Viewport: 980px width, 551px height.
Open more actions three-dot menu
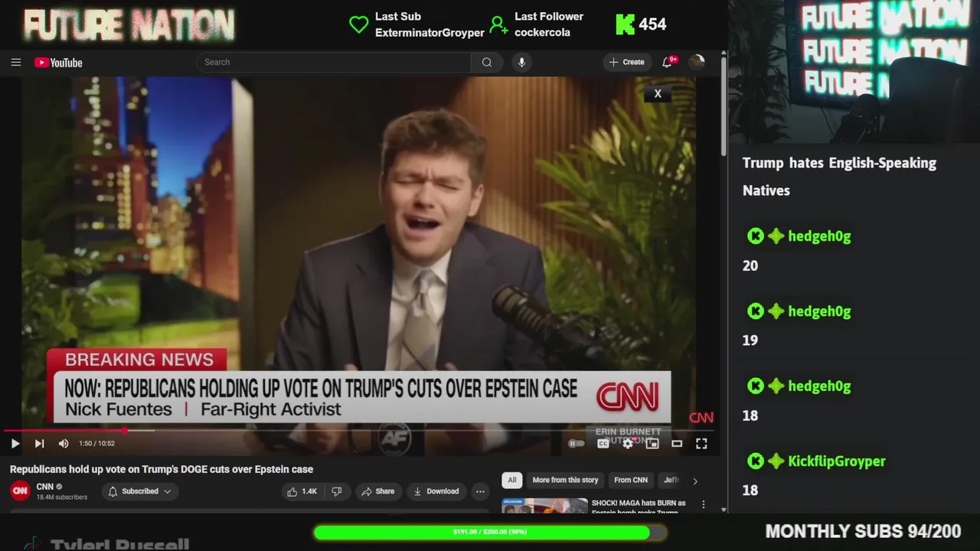[480, 491]
